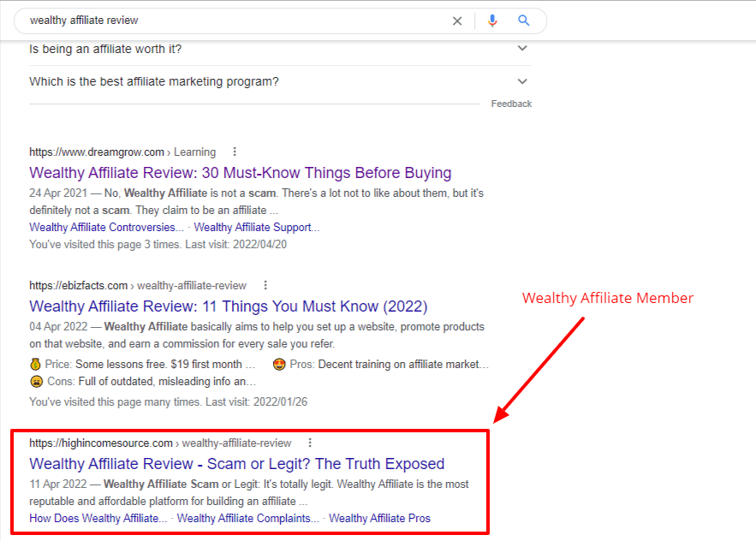Expand 'Which is the best affiliate marketing program?'
This screenshot has width=756, height=541.
point(280,81)
